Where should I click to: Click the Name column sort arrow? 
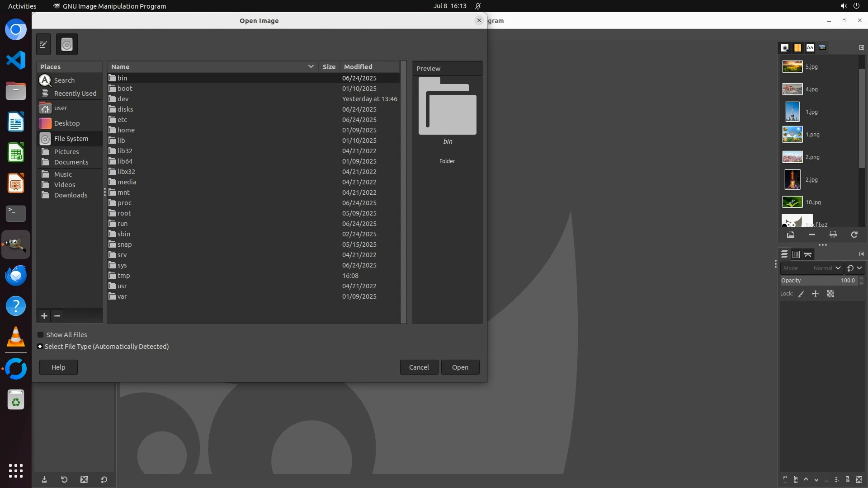click(311, 66)
